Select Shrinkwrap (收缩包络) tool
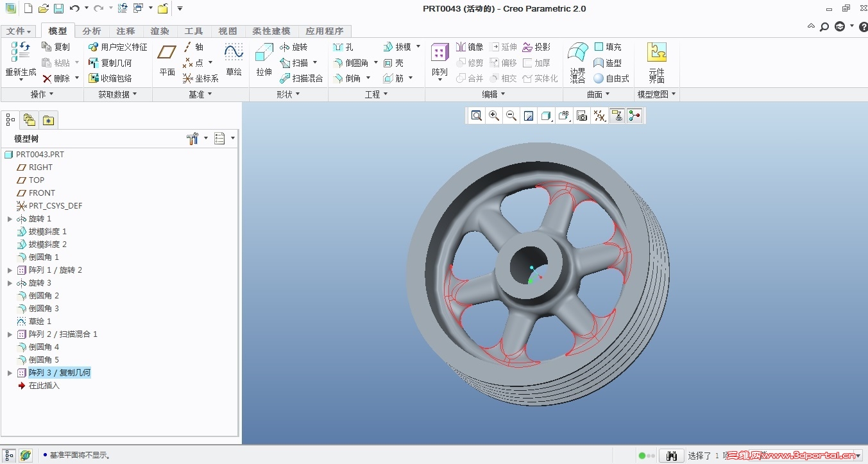Image resolution: width=868 pixels, height=464 pixels. pos(110,78)
